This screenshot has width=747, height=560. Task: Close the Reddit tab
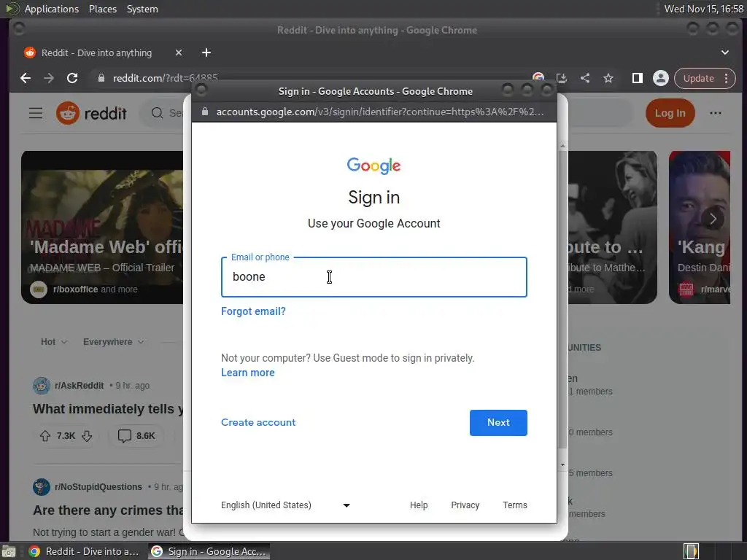(179, 52)
